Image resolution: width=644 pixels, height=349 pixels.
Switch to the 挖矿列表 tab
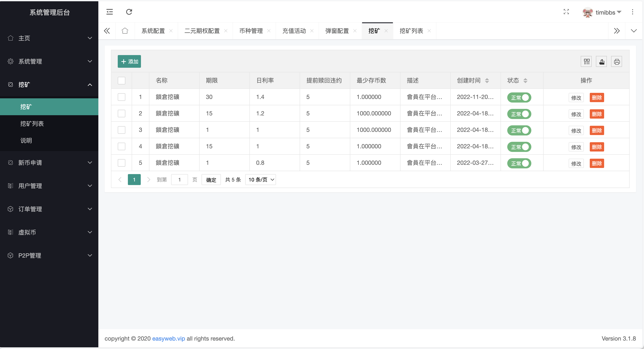click(x=411, y=31)
